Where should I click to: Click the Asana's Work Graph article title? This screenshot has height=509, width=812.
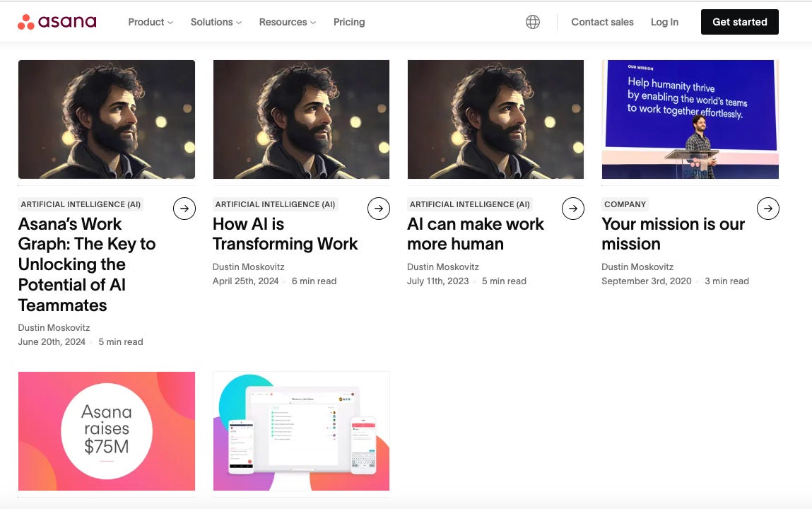click(87, 264)
